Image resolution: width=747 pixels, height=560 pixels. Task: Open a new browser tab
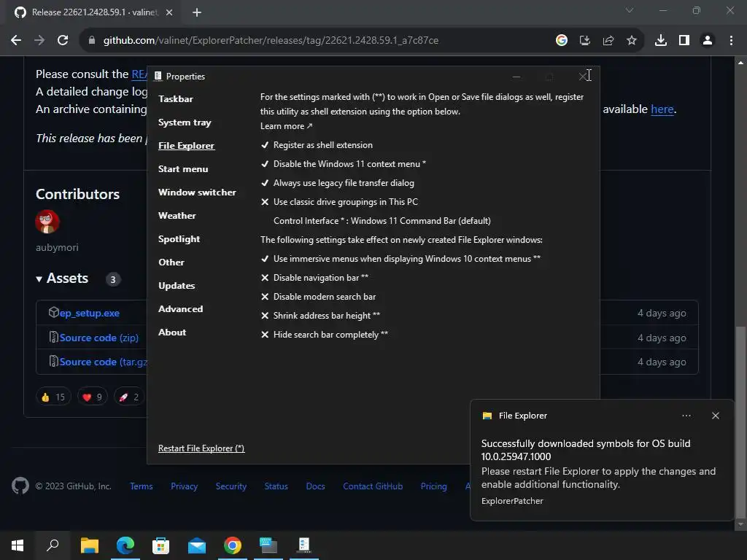197,12
